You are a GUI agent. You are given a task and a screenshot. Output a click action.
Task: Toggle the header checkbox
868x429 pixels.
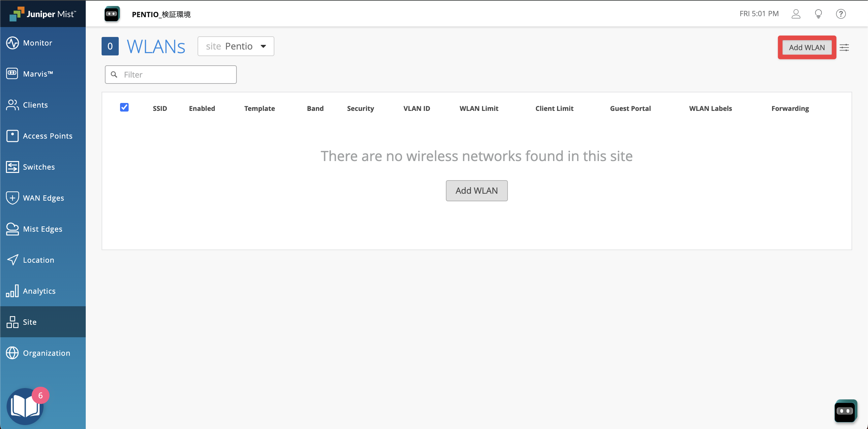click(x=123, y=108)
